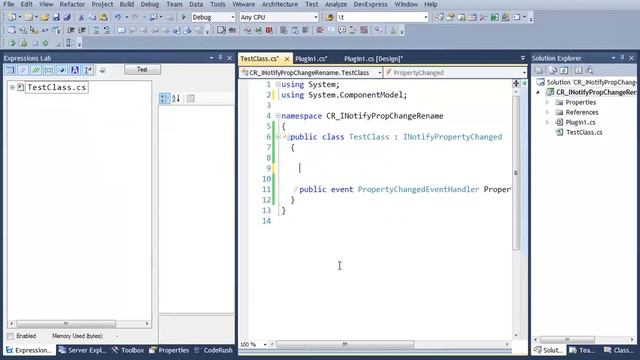Expand the Properties node in Solution Explorer
The image size is (640, 360).
pos(548,102)
